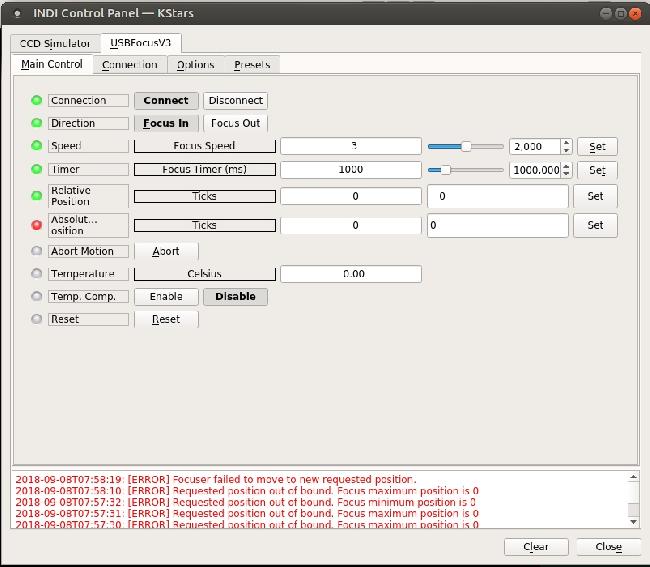Increase the focus timer spinbox value
The image size is (650, 567).
[x=566, y=166]
